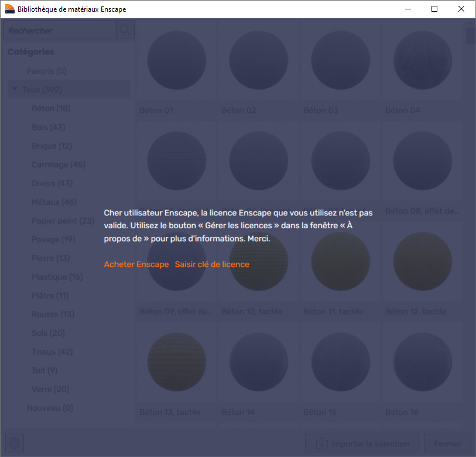Minimize the Bibliothèque de matériaux window

pos(408,9)
